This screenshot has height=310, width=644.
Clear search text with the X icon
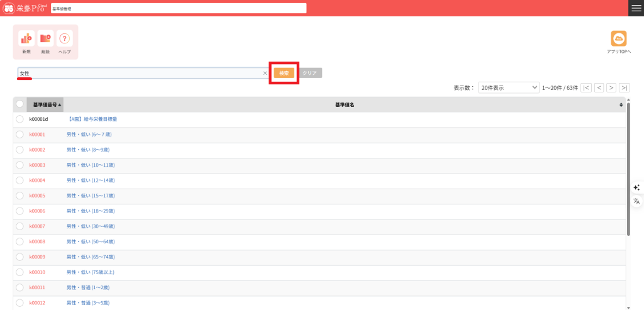265,74
